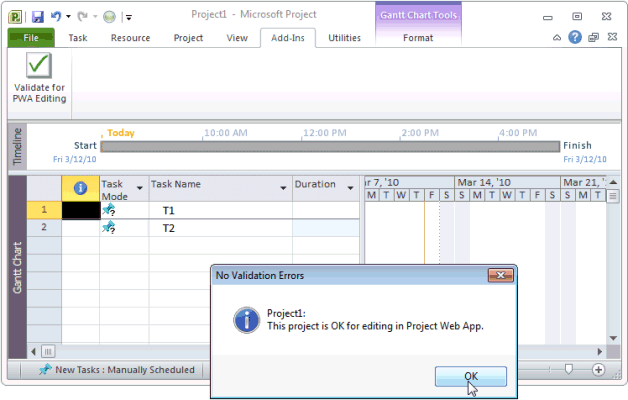This screenshot has height=400, width=628.
Task: Click the zoom in plus button
Action: pyautogui.click(x=598, y=370)
